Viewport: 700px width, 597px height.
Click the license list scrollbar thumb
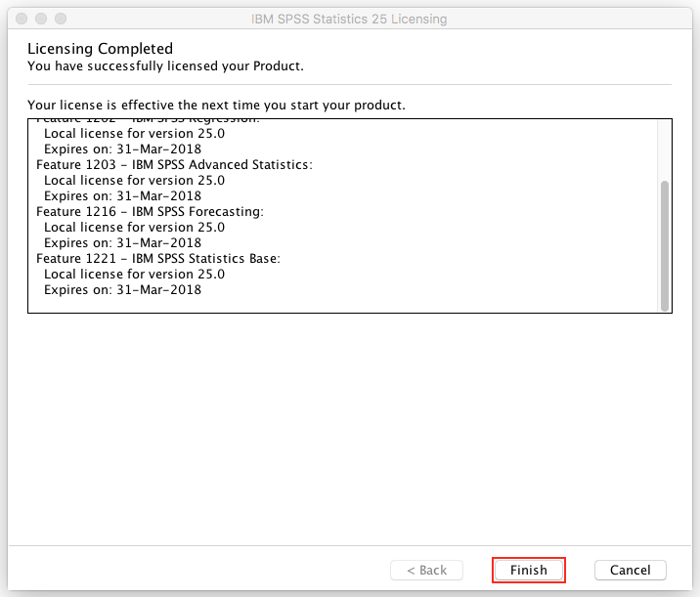(664, 245)
